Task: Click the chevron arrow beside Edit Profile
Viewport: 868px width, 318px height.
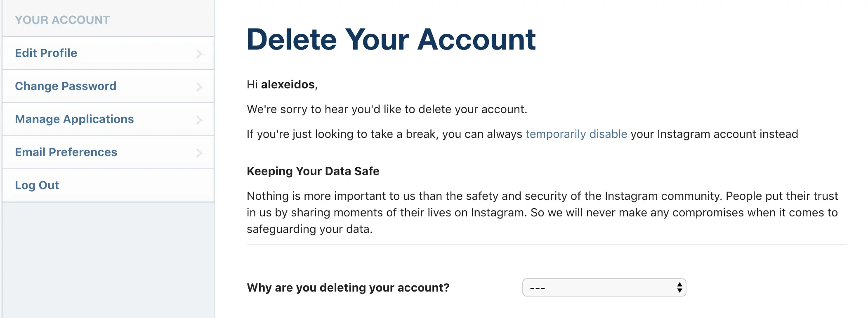Action: point(199,54)
